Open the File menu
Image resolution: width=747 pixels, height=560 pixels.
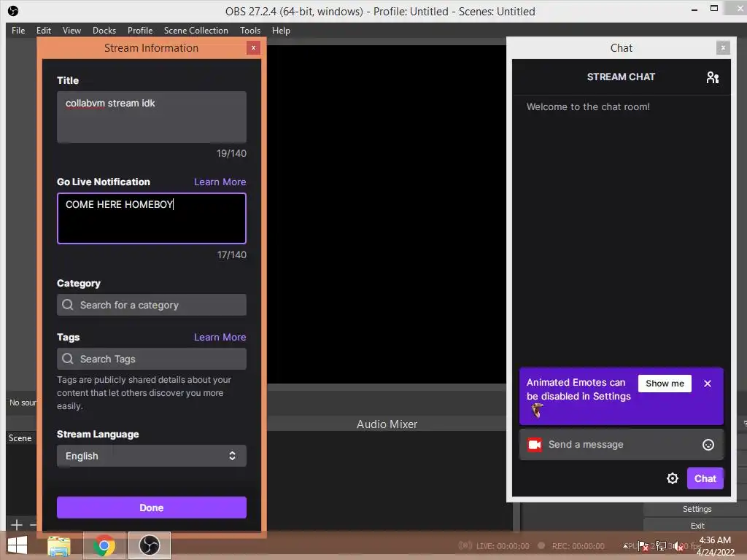18,31
